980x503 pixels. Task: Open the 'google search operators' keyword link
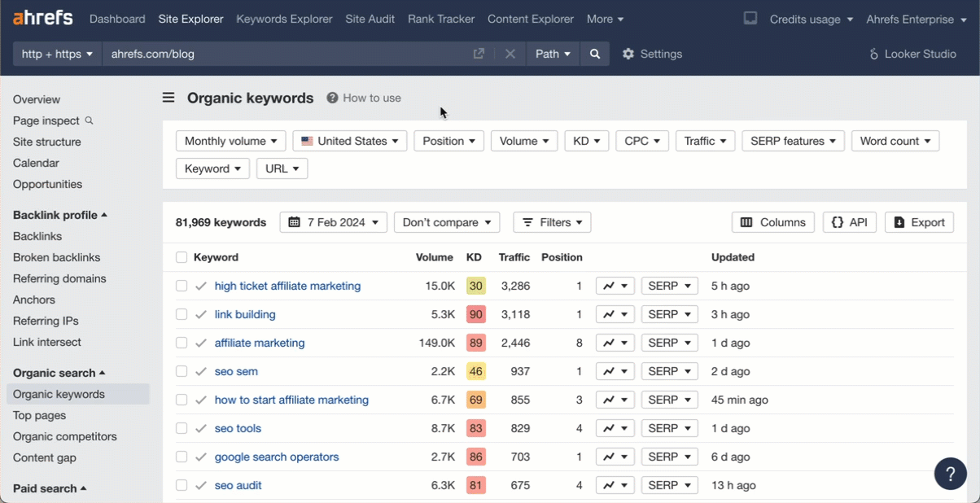tap(277, 457)
